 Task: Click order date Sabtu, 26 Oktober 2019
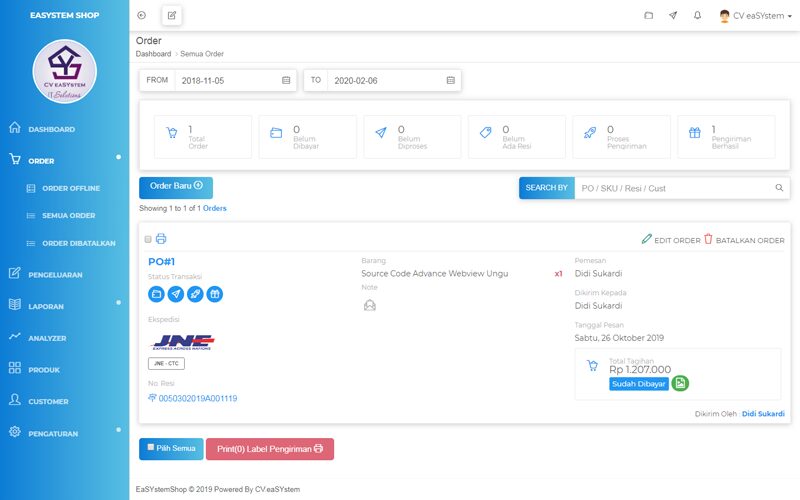coord(619,338)
